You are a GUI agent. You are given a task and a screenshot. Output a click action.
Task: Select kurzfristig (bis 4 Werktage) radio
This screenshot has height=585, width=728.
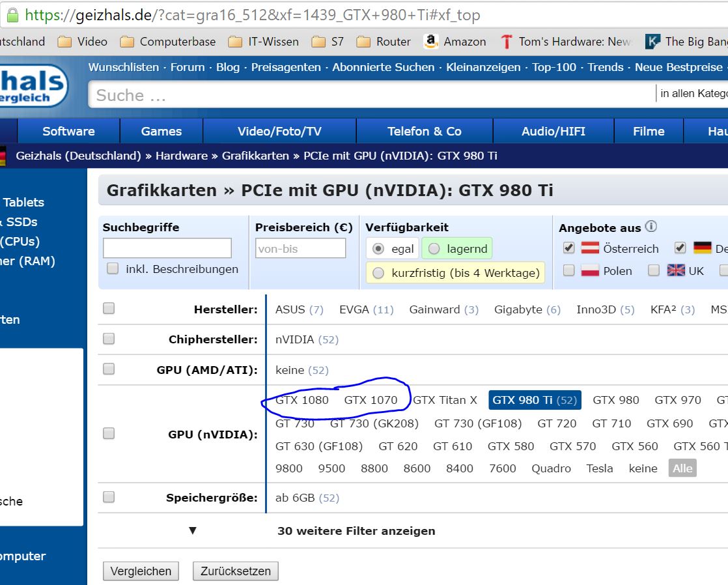point(378,273)
